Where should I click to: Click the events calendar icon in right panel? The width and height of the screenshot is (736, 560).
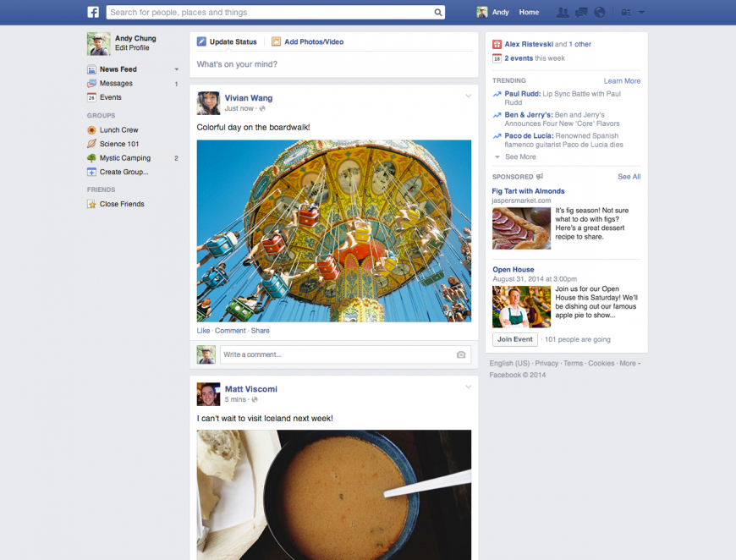tap(497, 58)
